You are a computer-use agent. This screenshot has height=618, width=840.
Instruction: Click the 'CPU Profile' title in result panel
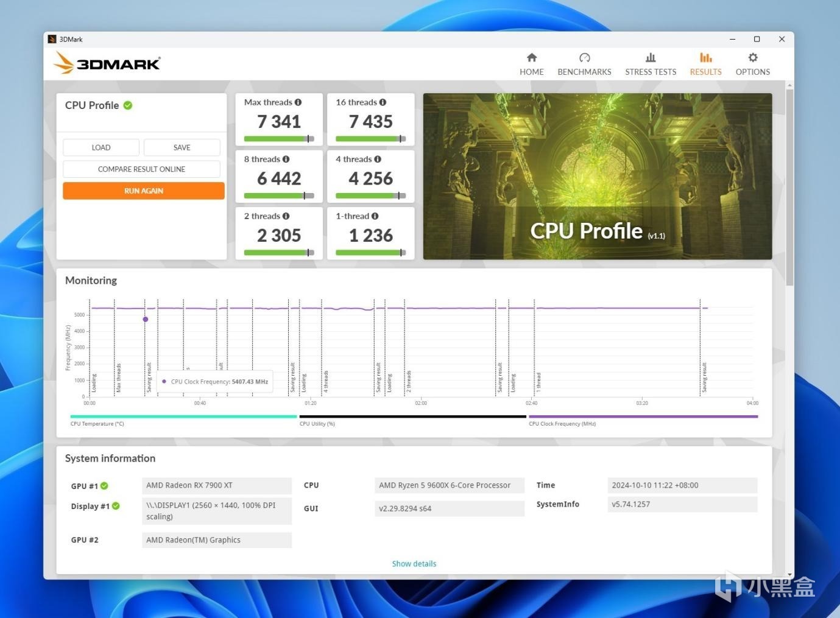pos(92,105)
